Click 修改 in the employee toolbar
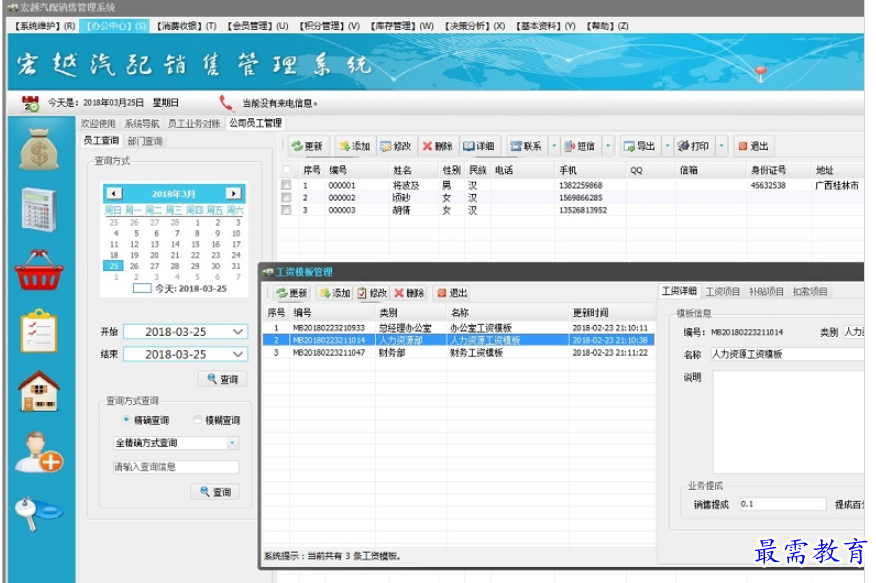876x583 pixels. pos(396,146)
